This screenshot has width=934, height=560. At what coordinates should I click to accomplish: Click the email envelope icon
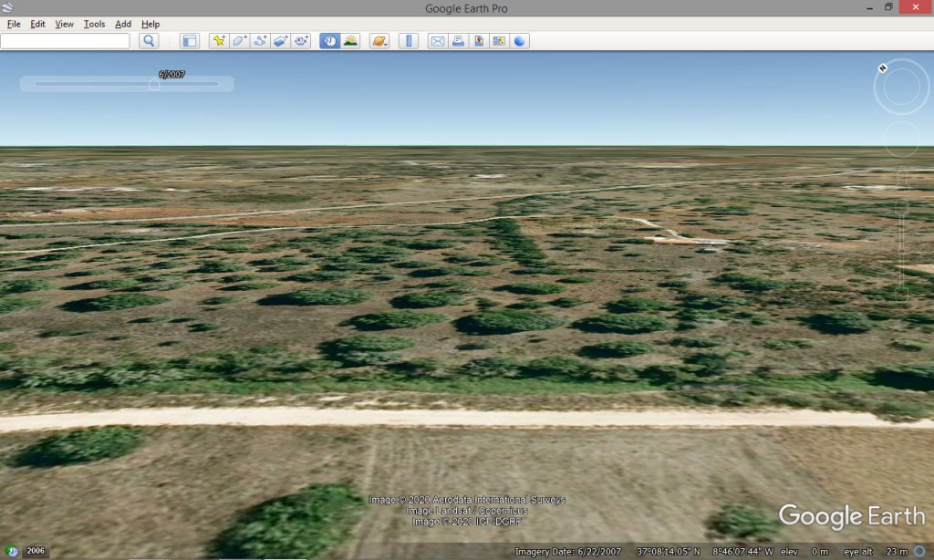pyautogui.click(x=437, y=41)
